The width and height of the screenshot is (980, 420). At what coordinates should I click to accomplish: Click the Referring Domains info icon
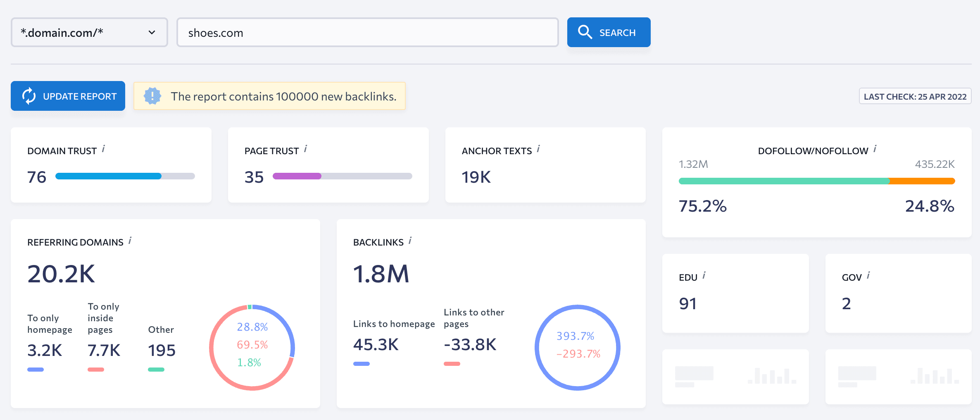130,241
